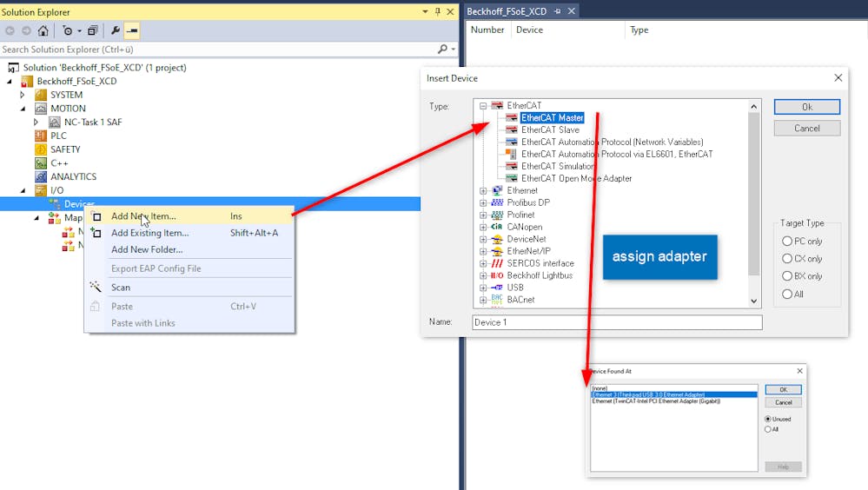Click the I/O node icon

point(41,190)
